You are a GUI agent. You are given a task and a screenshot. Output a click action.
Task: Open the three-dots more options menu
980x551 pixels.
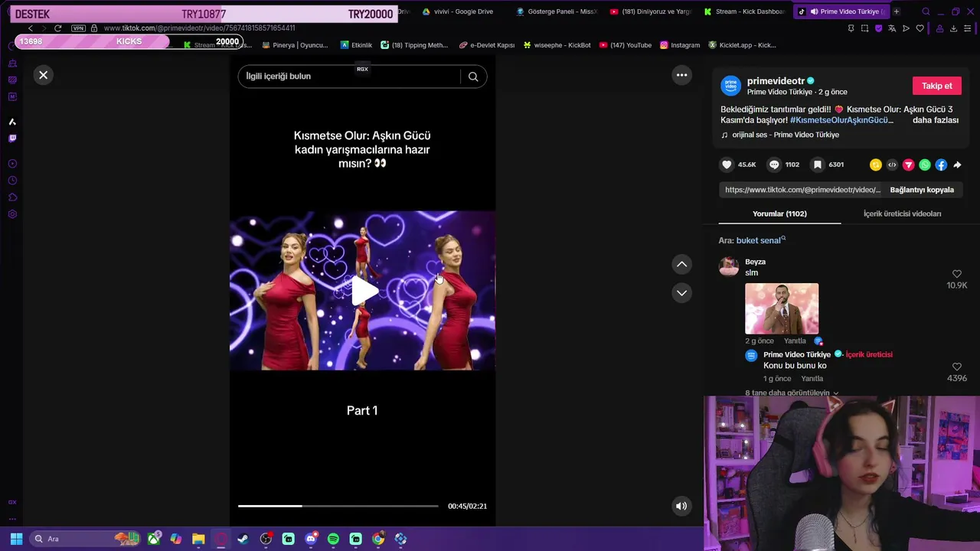[x=681, y=75]
